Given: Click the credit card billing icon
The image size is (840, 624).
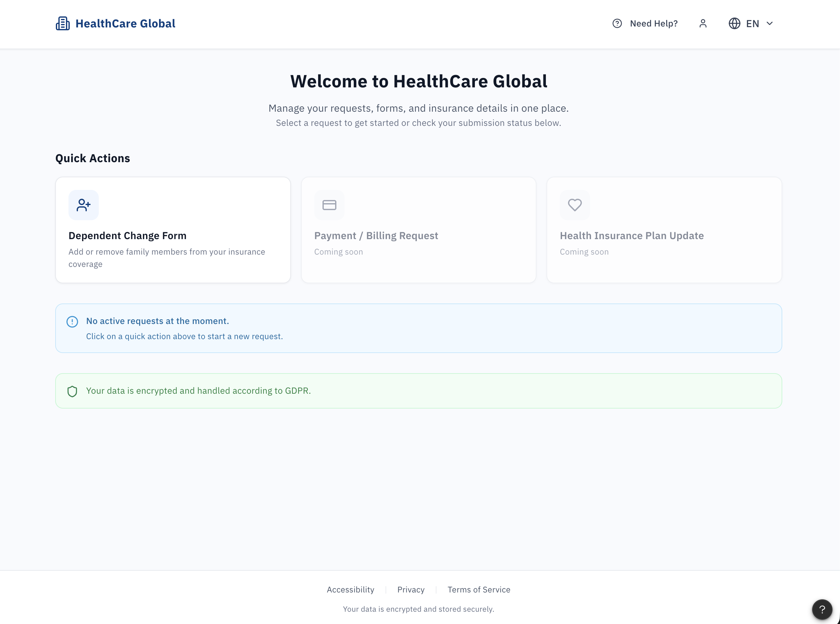Looking at the screenshot, I should [x=329, y=205].
